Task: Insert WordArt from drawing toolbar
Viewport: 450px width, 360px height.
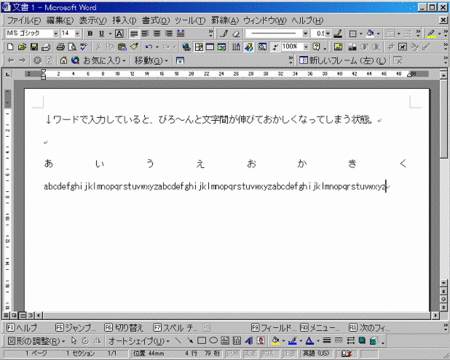Action: click(x=249, y=341)
